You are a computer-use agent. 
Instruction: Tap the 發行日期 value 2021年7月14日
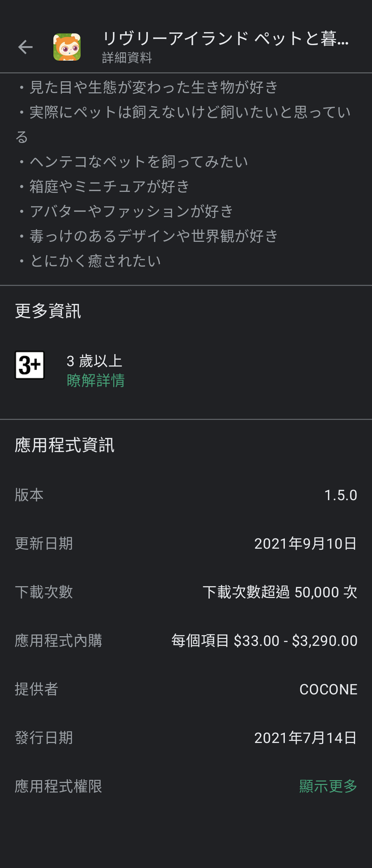point(306,738)
